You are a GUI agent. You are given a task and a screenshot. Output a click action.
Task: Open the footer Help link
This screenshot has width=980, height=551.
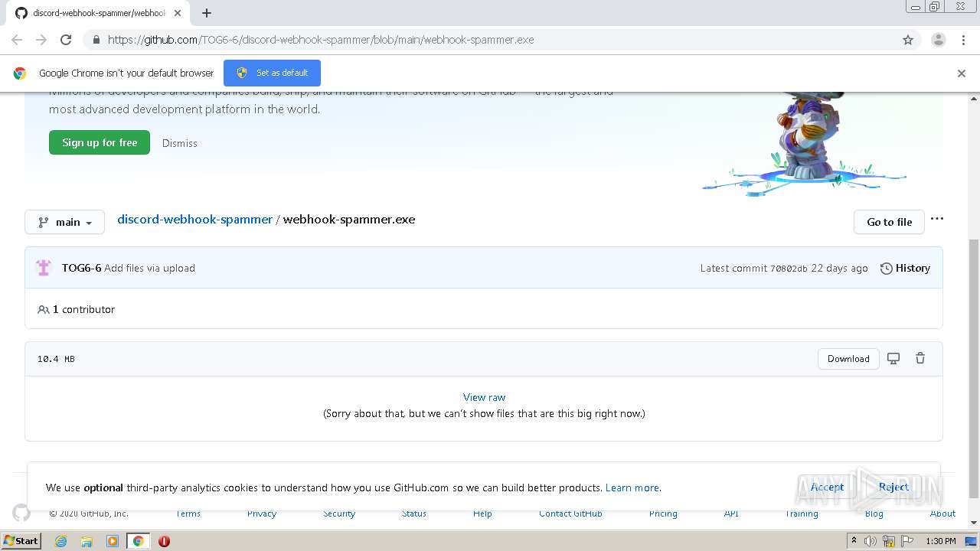482,514
